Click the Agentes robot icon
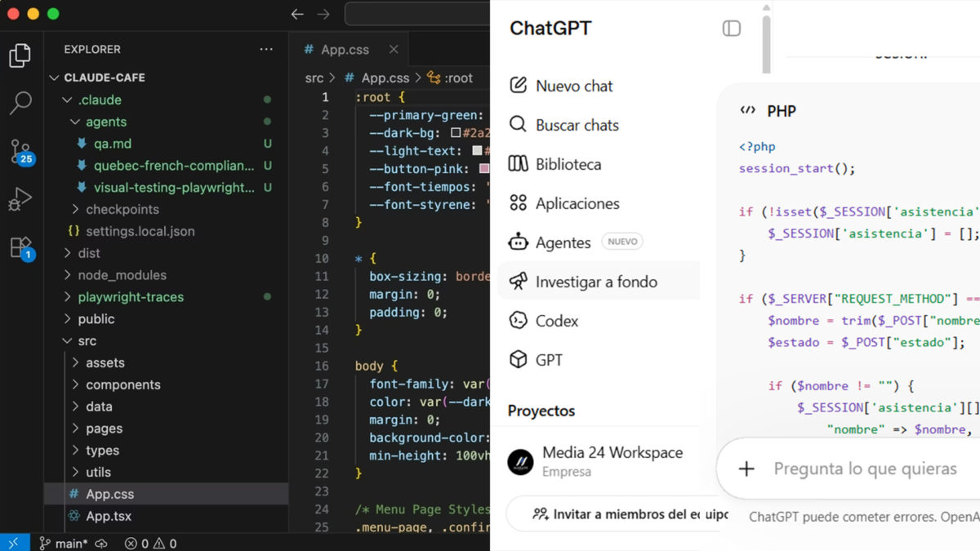This screenshot has width=980, height=551. (x=518, y=242)
